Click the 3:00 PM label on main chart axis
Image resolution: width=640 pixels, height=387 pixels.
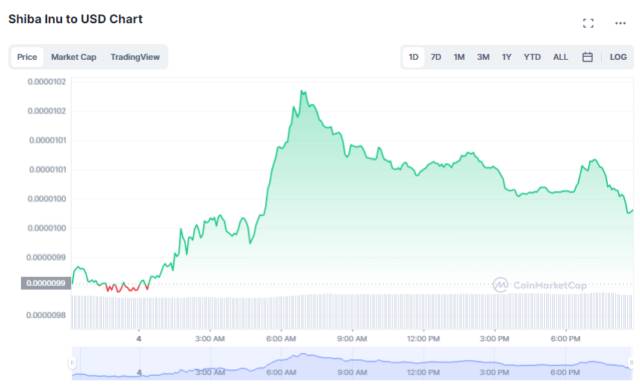pyautogui.click(x=494, y=338)
